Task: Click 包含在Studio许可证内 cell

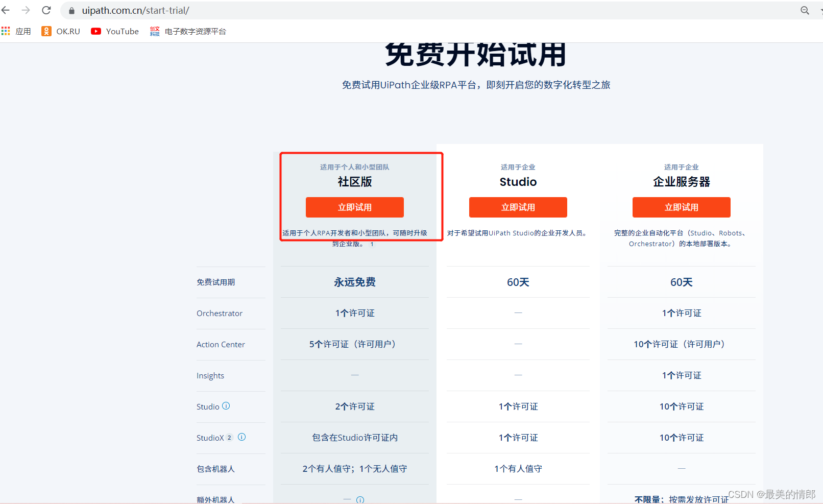Action: 355,438
